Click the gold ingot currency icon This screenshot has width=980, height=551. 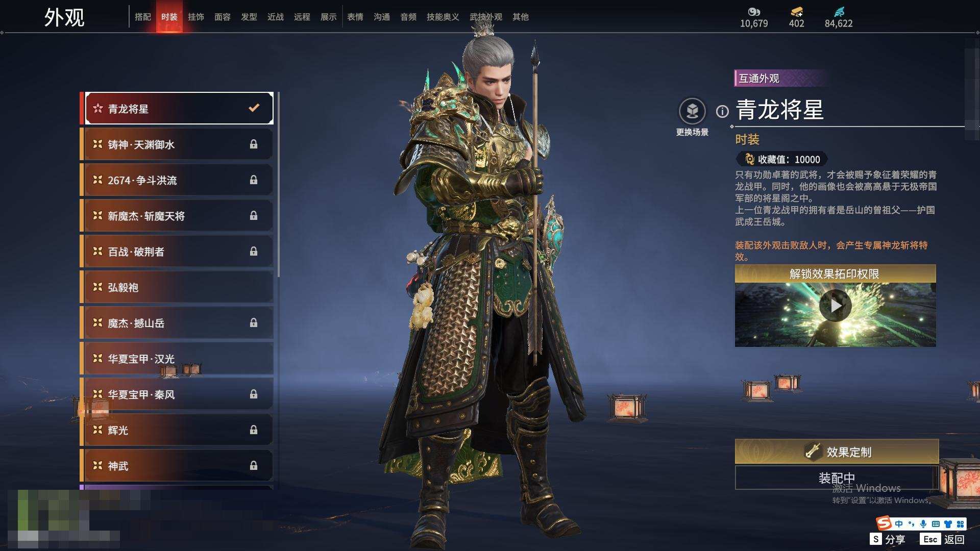(796, 12)
